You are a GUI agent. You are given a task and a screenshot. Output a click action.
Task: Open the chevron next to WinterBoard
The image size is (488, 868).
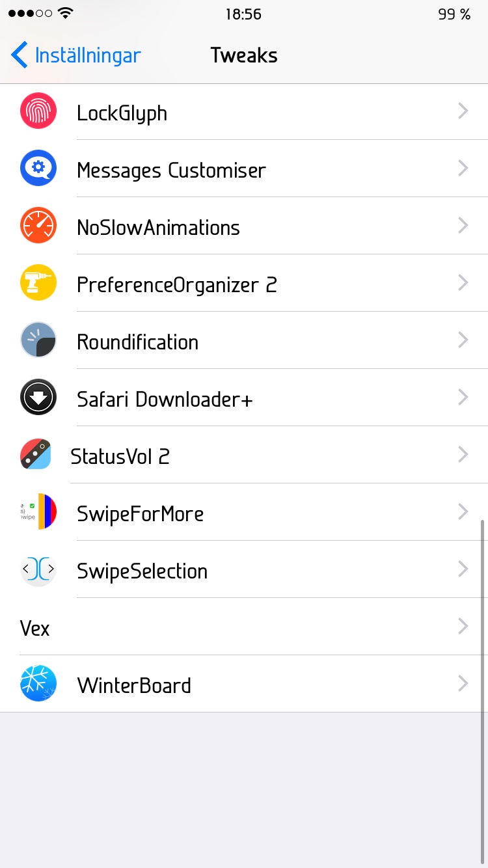[x=463, y=684]
